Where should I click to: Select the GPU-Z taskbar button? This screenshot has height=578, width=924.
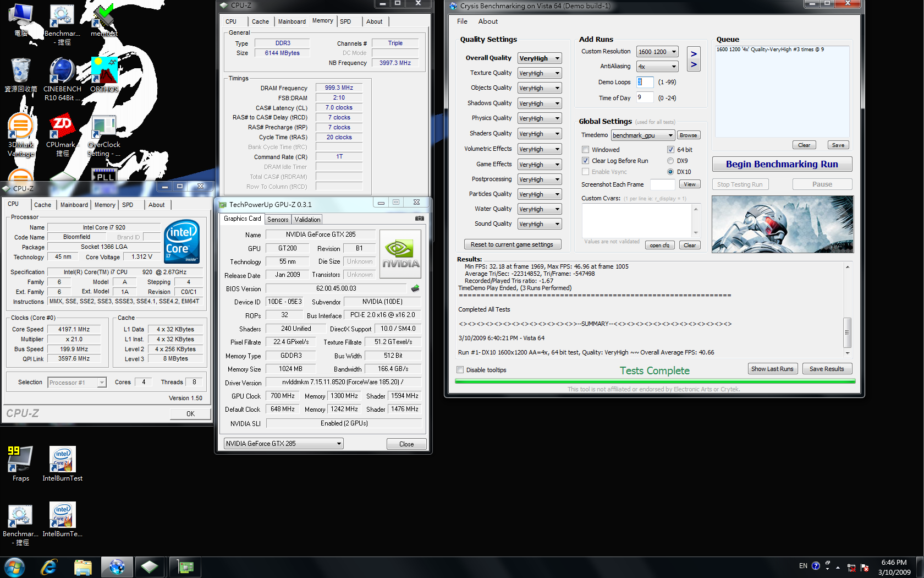(185, 567)
